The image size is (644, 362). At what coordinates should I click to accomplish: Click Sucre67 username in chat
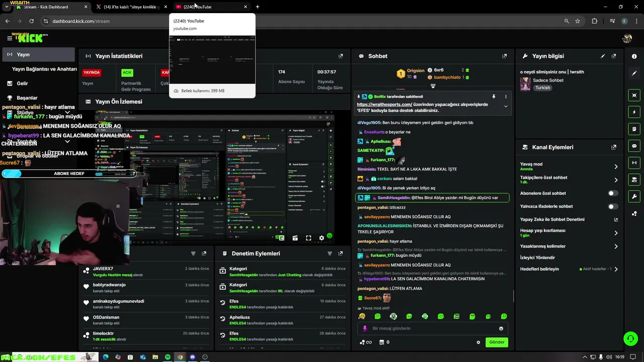[373, 298]
